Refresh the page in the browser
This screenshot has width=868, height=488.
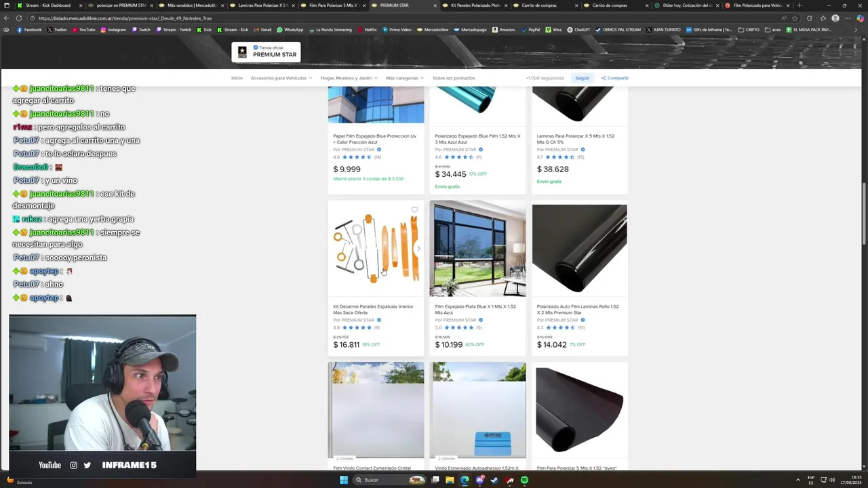tap(19, 18)
